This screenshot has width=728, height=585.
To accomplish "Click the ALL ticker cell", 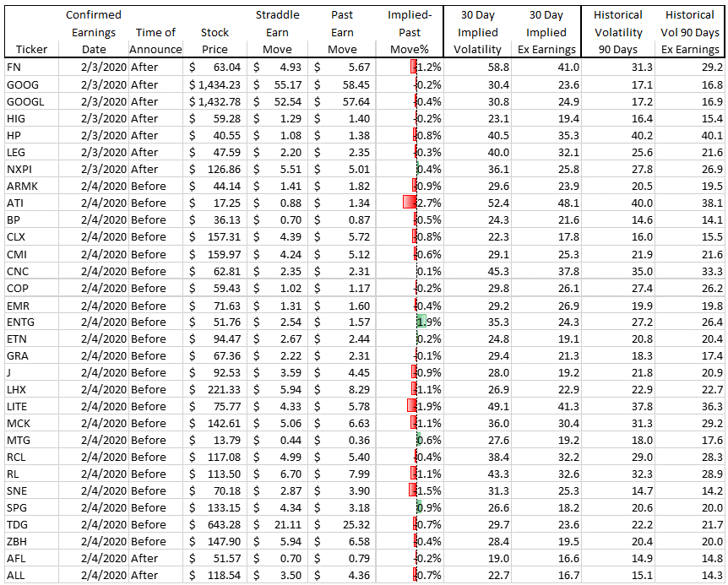I will click(x=31, y=575).
